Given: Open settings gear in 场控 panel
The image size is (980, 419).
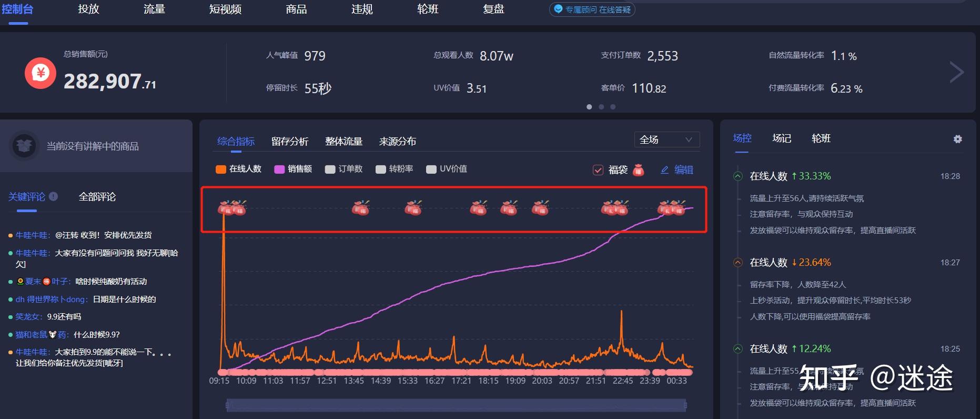Looking at the screenshot, I should click(x=957, y=139).
